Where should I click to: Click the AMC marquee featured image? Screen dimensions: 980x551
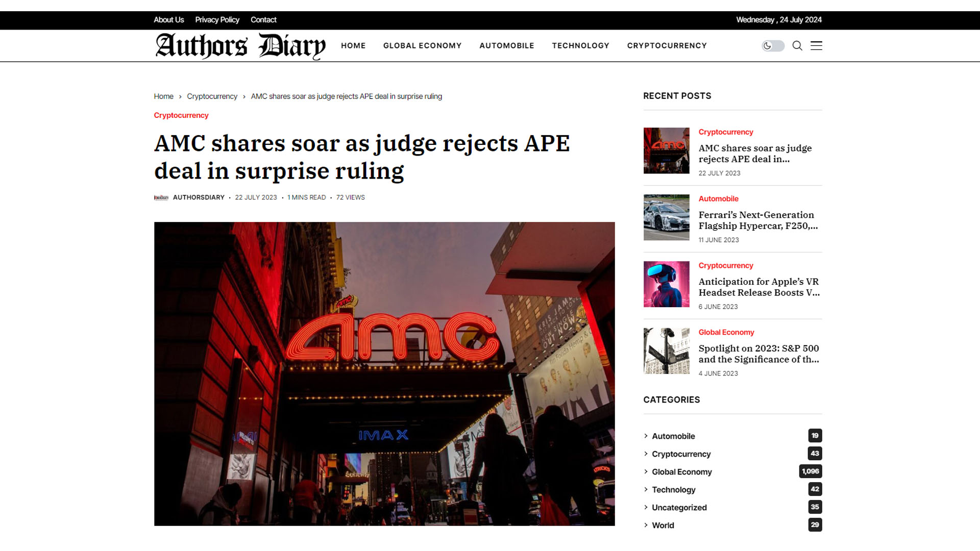tap(384, 373)
